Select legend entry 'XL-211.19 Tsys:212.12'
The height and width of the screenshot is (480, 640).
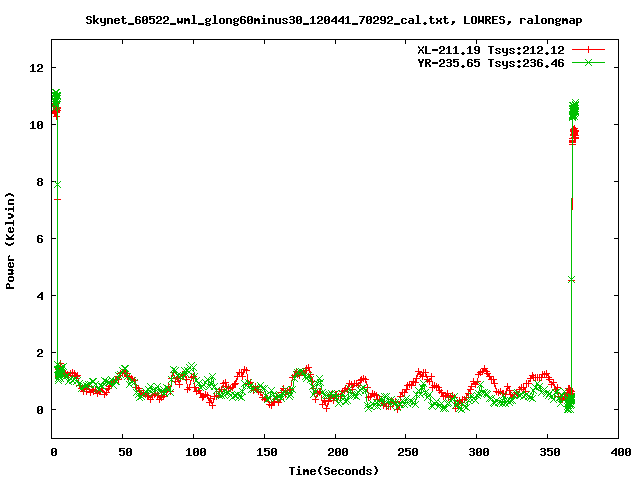(x=491, y=50)
